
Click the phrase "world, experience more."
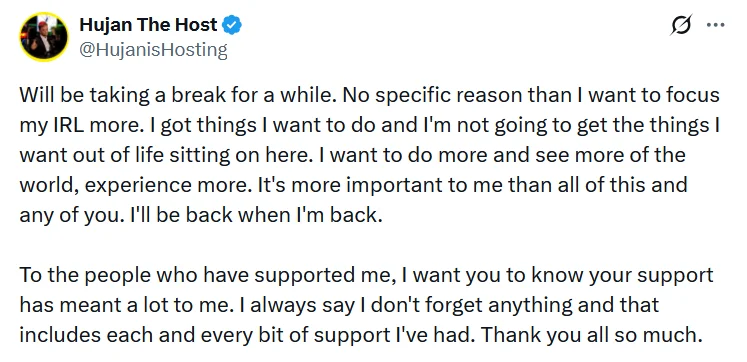[137, 185]
